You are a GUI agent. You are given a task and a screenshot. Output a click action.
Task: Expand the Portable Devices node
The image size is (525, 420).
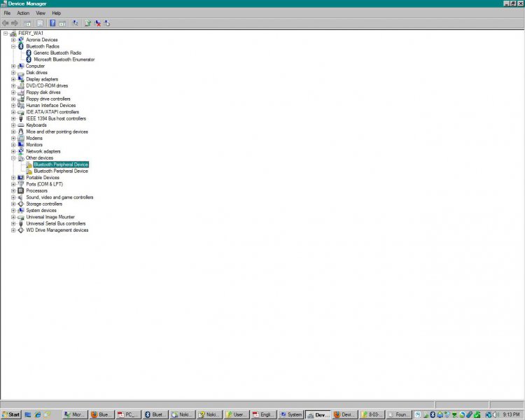[x=13, y=178]
